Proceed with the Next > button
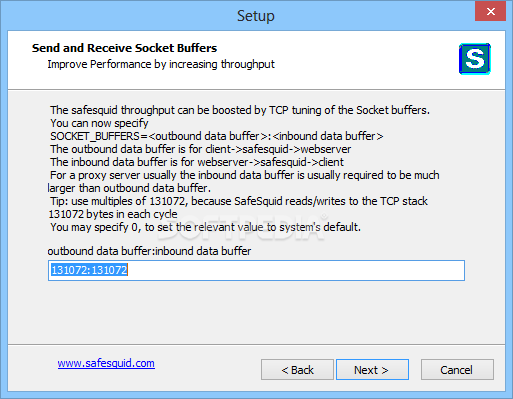The image size is (513, 399). pyautogui.click(x=372, y=370)
